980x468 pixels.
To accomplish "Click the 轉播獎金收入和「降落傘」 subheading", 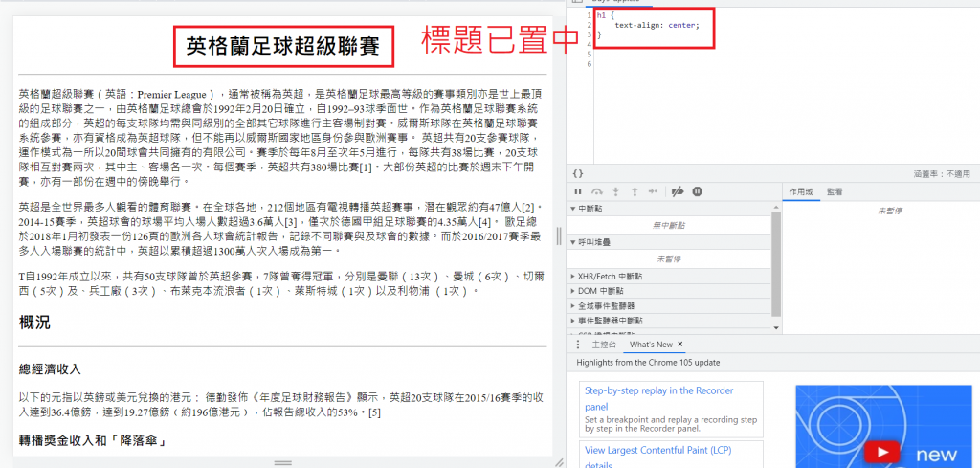I will [x=93, y=442].
